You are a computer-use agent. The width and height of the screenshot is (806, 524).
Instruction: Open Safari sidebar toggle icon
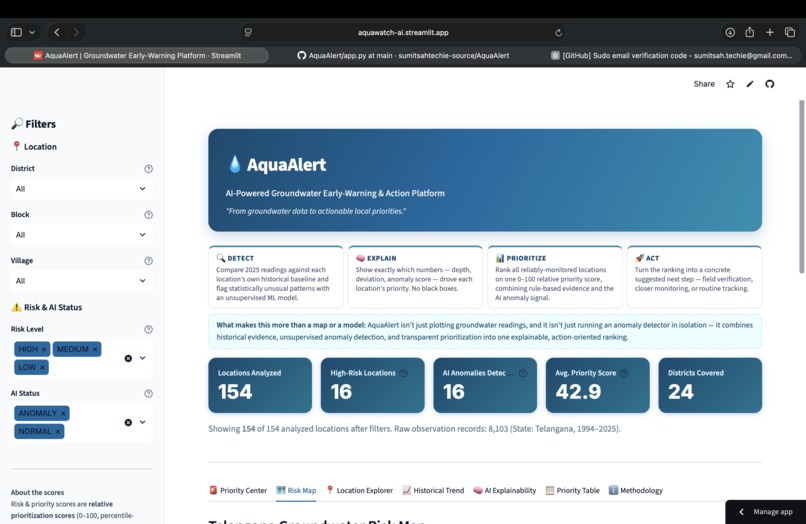(x=16, y=32)
